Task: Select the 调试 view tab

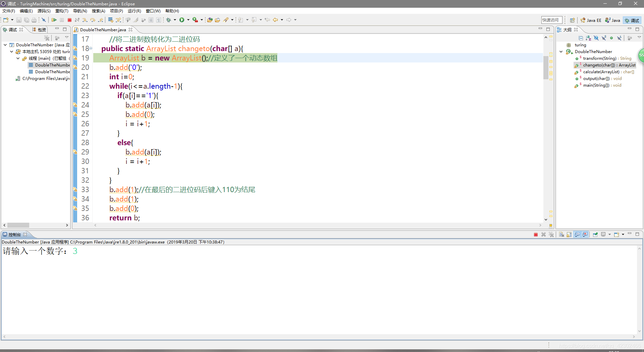Action: click(13, 30)
